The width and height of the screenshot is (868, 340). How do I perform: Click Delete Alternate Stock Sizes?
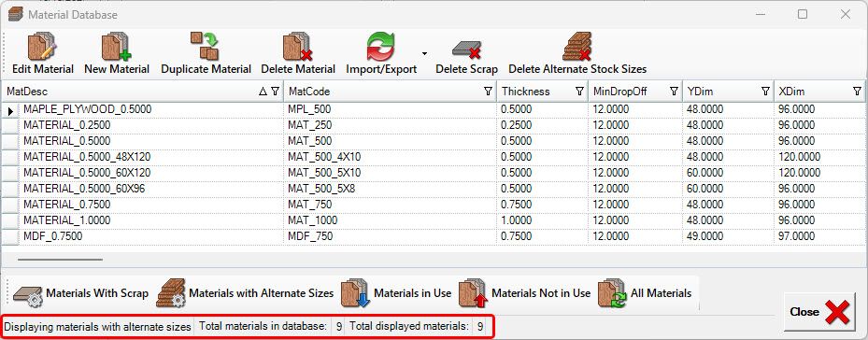click(577, 54)
